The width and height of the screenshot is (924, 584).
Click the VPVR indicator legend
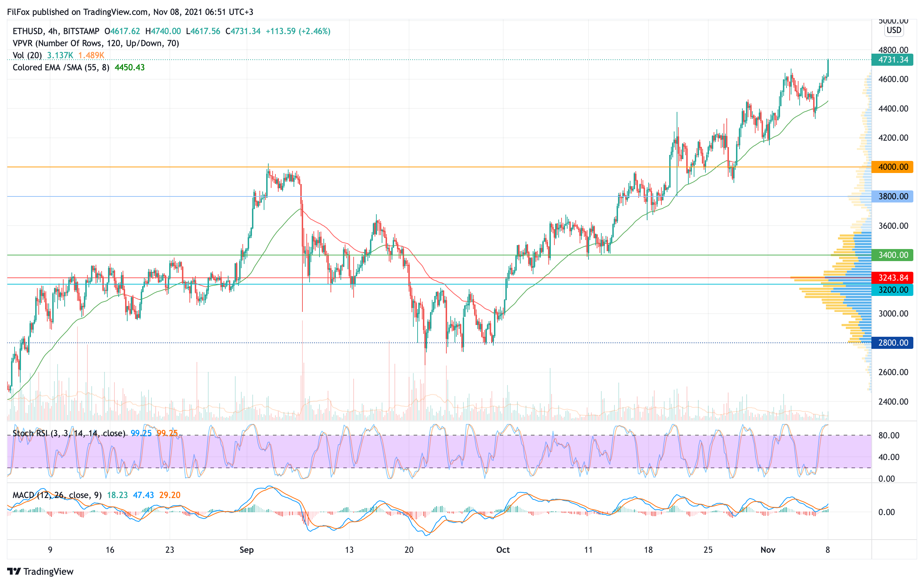tap(96, 43)
